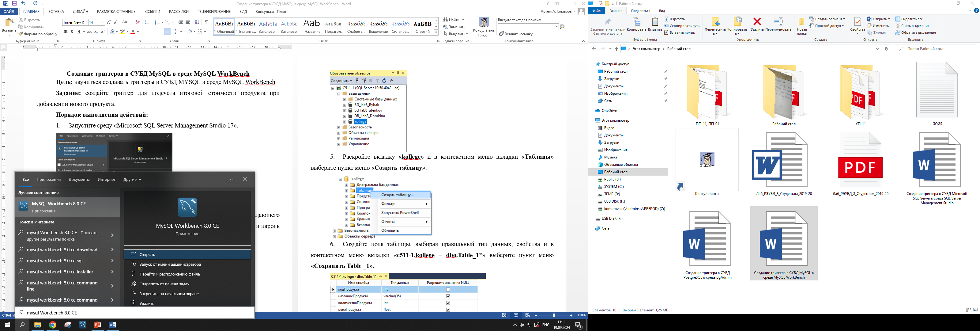Switch to the Документы tab in the Start search
The image size is (980, 331).
[79, 179]
